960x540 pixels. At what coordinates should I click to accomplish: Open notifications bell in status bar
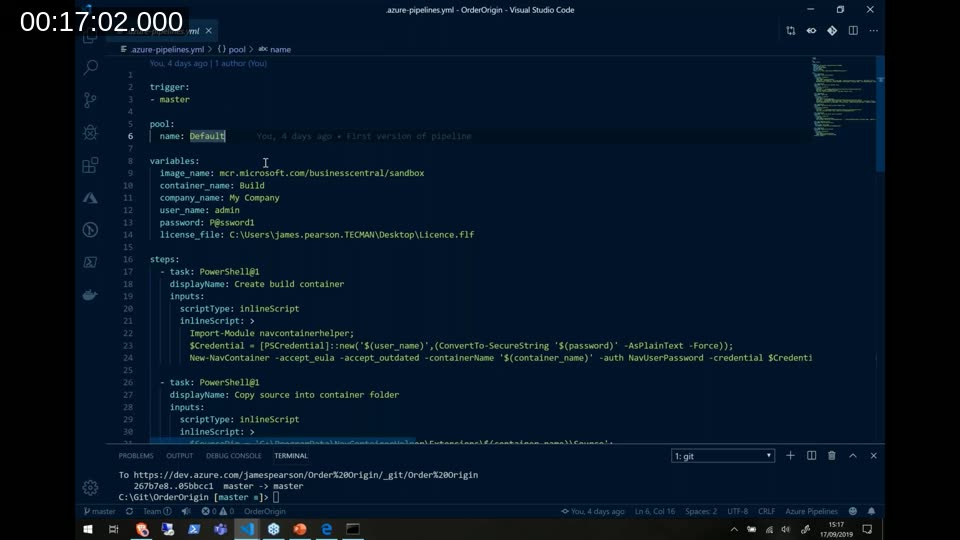[x=871, y=511]
